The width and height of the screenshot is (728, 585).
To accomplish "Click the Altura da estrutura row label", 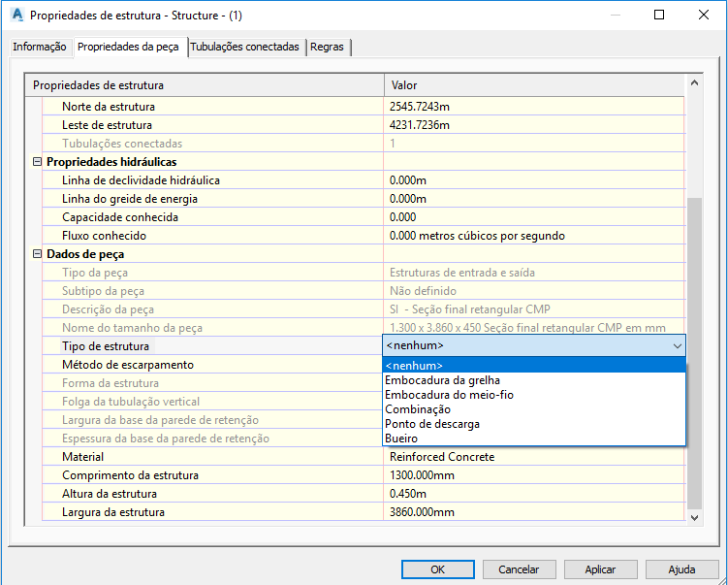I will (110, 494).
